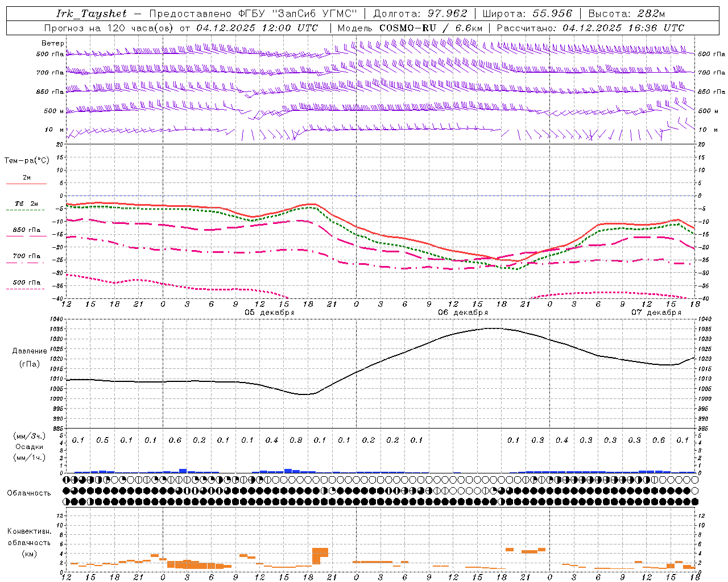Screen dimensions: 728x582
Task: Click the "Конвективн." convective cloud label
Action: 30,531
